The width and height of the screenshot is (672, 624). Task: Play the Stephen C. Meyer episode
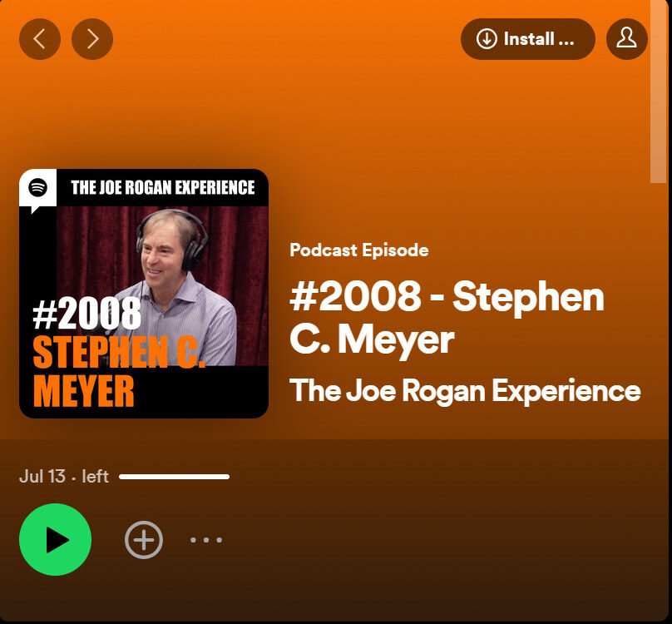coord(55,540)
